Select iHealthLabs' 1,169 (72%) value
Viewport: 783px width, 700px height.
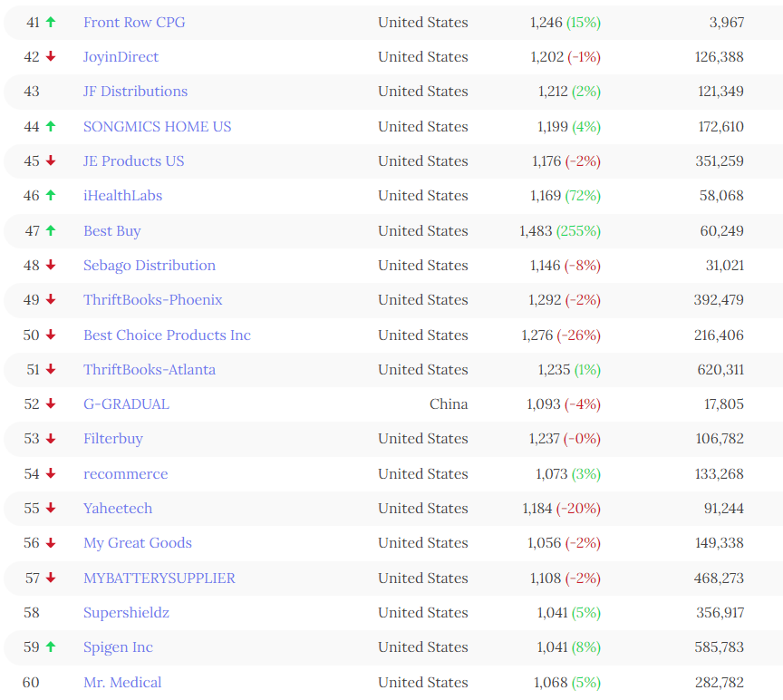coord(565,195)
